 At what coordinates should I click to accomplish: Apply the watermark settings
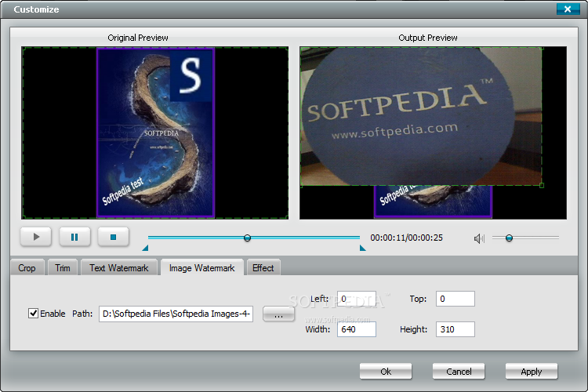coord(532,372)
